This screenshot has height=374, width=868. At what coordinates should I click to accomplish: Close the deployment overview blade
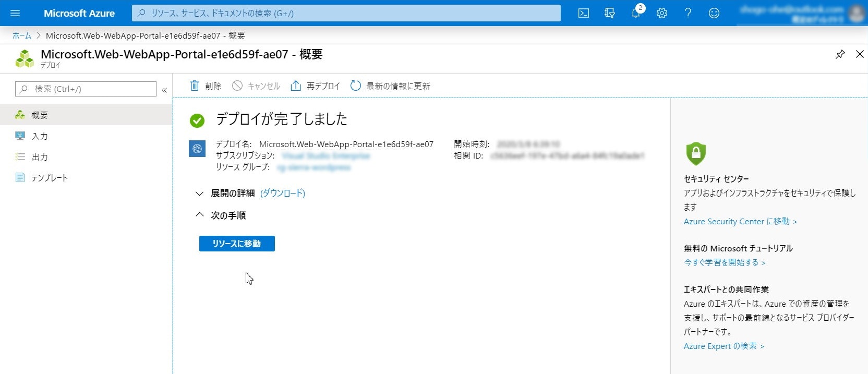pos(860,54)
